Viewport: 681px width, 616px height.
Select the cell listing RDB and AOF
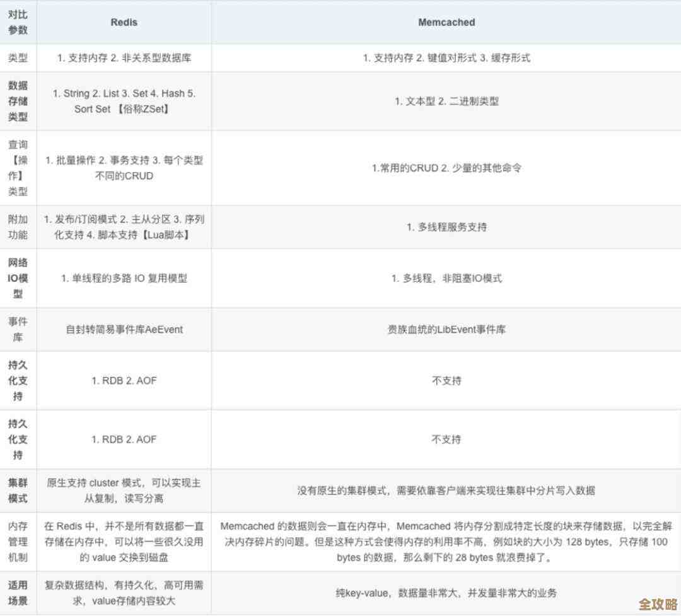pos(124,380)
